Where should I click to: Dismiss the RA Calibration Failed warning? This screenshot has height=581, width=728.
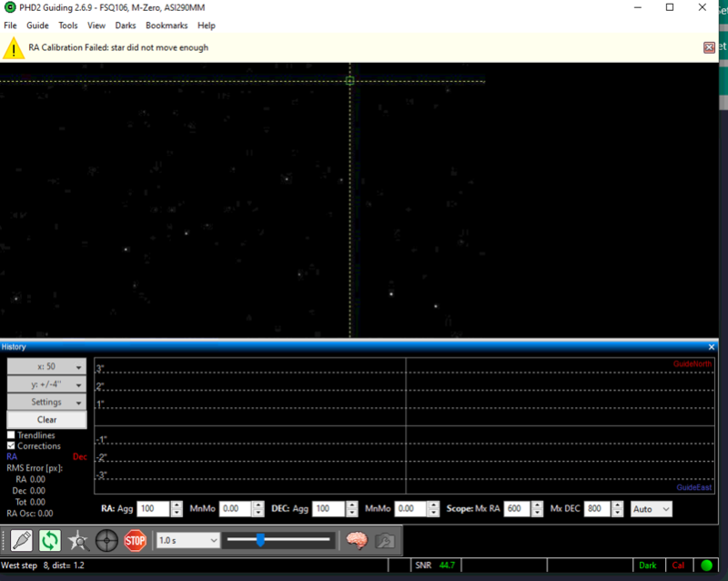pyautogui.click(x=709, y=47)
